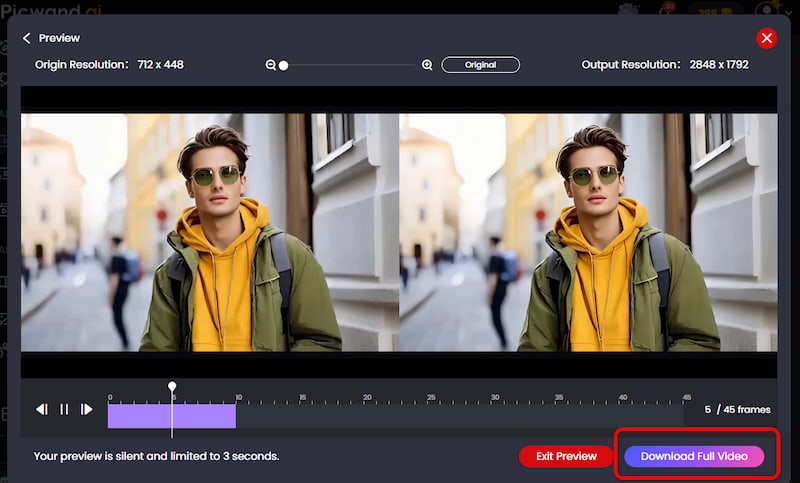Click the Origin Resolution 712 x 448 value
Screen dimensions: 800x483
tap(160, 65)
